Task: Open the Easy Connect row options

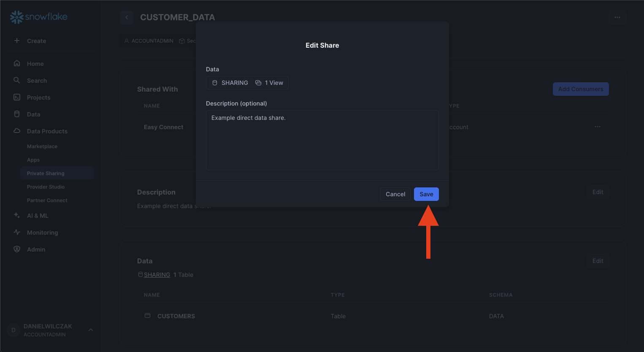Action: (597, 127)
